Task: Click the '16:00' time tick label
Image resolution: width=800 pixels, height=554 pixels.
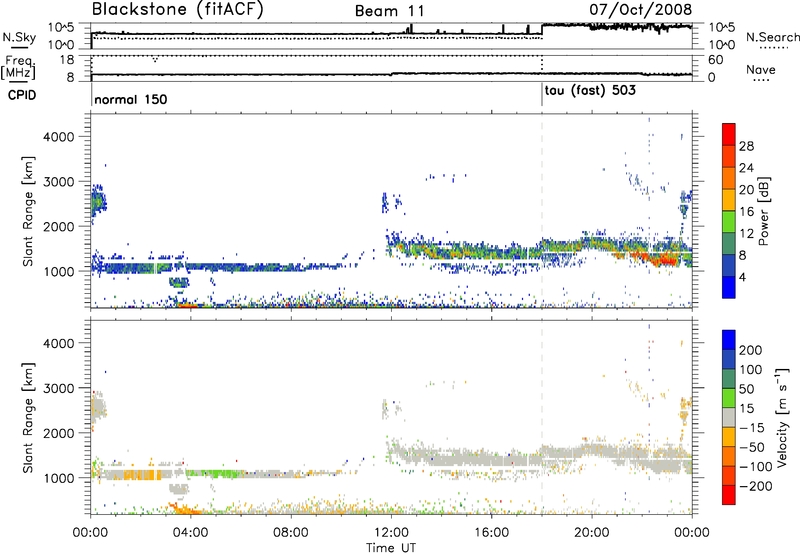Action: pos(491,533)
